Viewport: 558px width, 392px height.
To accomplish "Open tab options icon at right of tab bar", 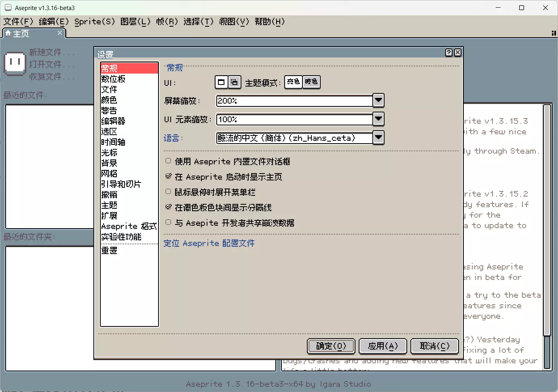I will pos(554,33).
